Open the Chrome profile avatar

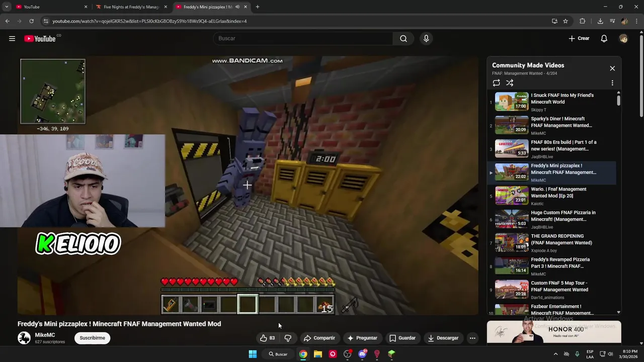[x=624, y=21]
